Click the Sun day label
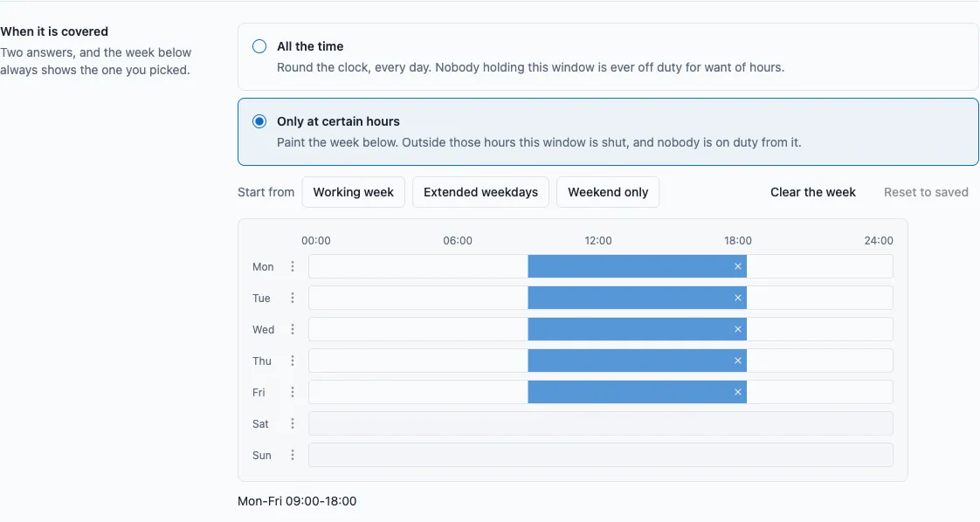The image size is (980, 522). pos(262,455)
